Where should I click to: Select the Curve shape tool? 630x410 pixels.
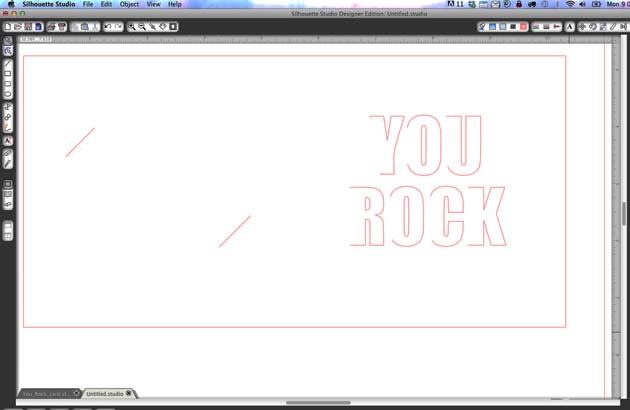coord(8,117)
